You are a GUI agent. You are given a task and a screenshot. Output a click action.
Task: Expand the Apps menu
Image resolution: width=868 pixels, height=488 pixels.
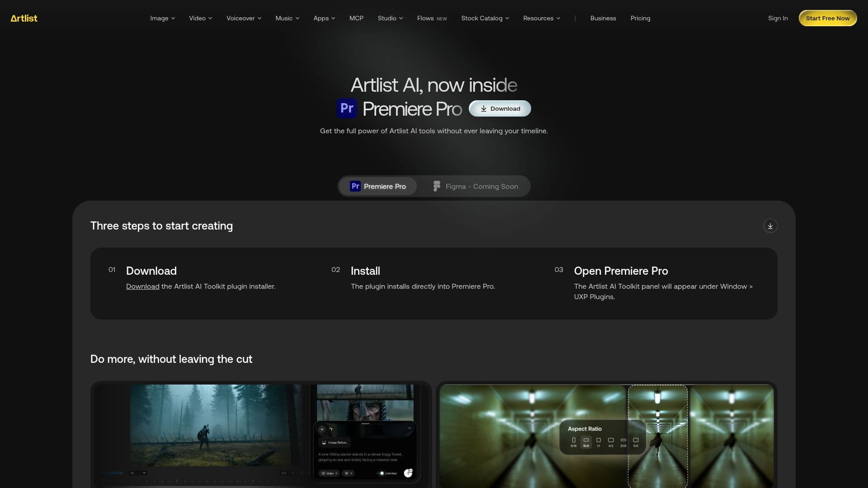coord(324,18)
